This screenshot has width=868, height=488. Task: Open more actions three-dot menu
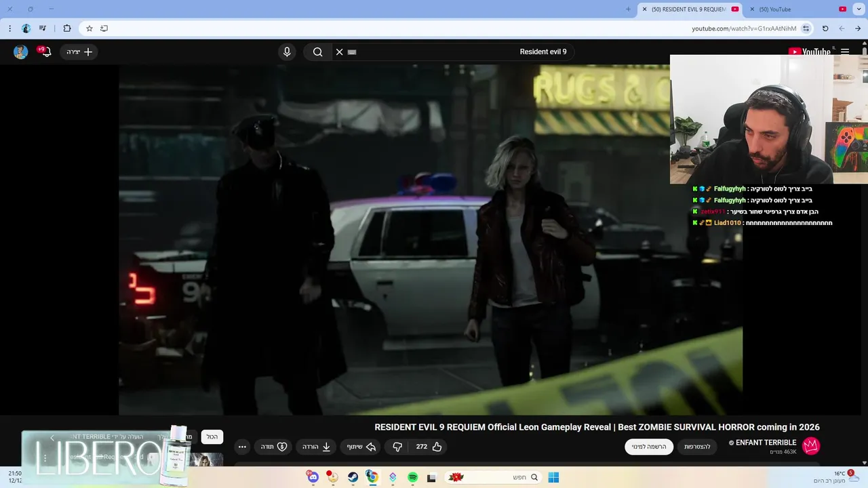(242, 447)
